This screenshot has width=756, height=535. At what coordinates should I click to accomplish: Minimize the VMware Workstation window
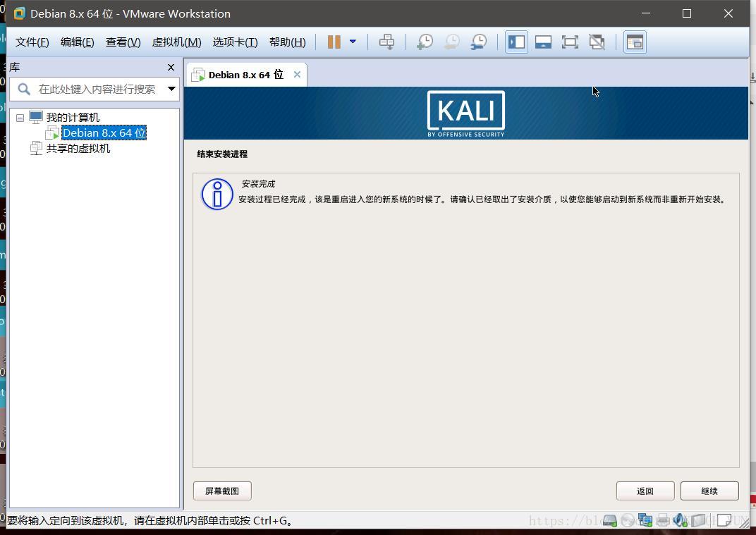646,13
